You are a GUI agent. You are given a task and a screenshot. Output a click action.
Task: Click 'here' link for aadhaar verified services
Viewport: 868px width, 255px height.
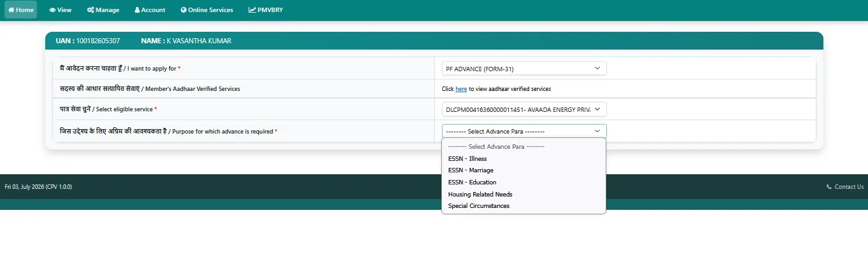[x=461, y=89]
